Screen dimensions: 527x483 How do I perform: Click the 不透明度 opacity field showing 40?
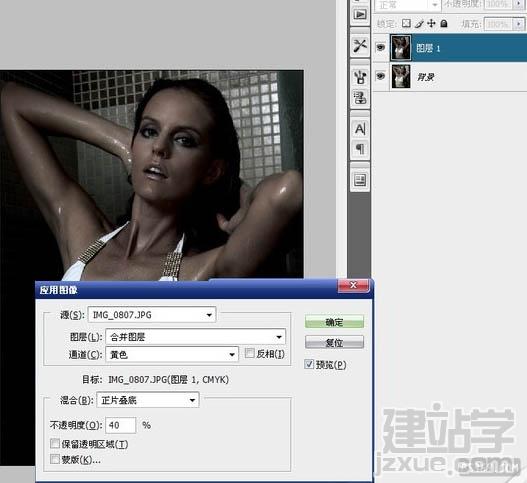pos(121,425)
